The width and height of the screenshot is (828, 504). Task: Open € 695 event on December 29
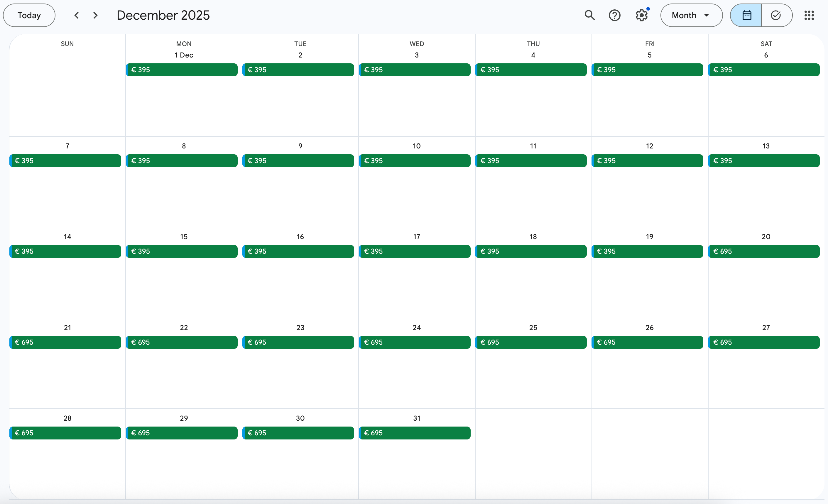click(182, 433)
